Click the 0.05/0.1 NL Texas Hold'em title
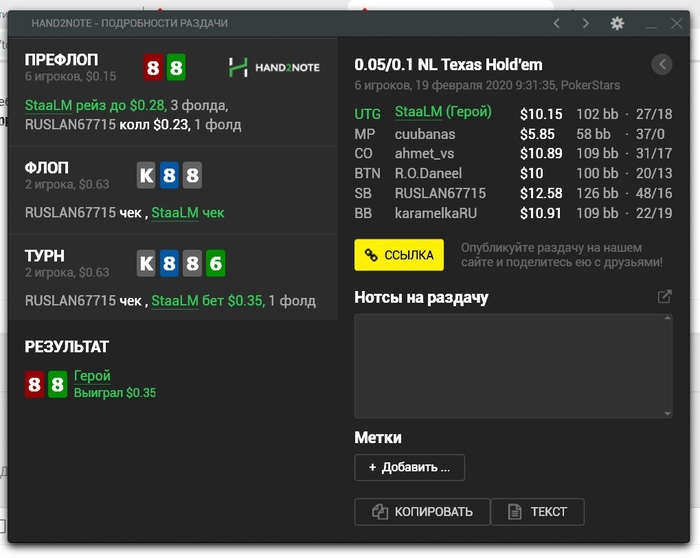 tap(448, 65)
